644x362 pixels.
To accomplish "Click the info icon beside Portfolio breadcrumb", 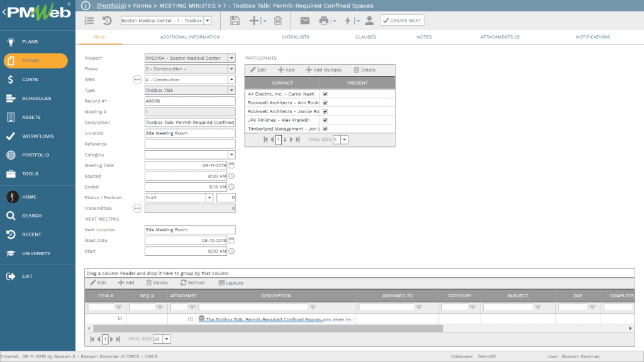I will [x=86, y=6].
